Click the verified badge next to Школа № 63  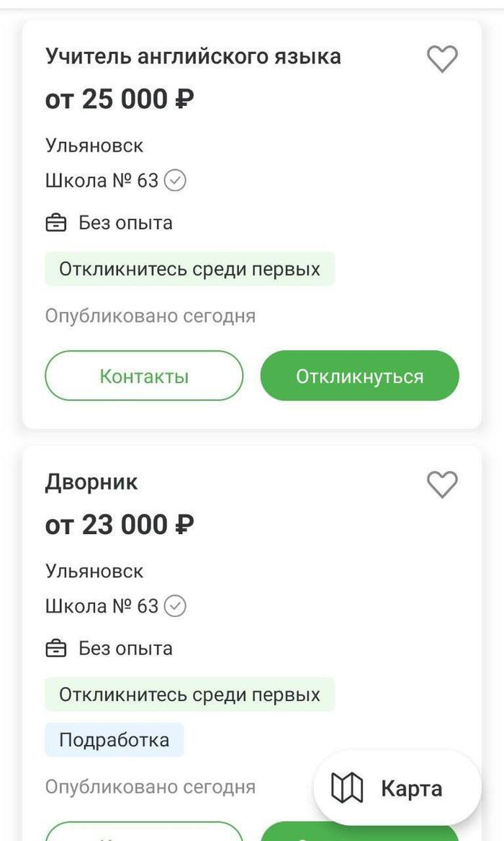point(175,181)
